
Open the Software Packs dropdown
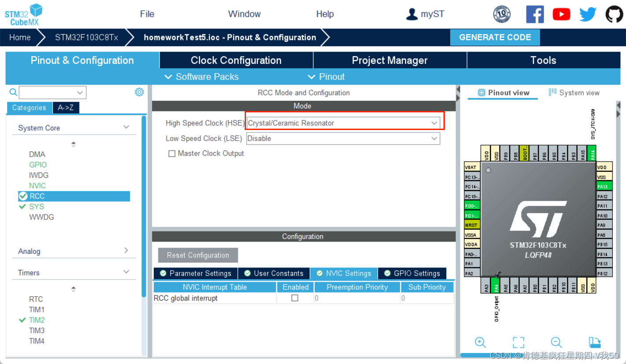[x=201, y=77]
